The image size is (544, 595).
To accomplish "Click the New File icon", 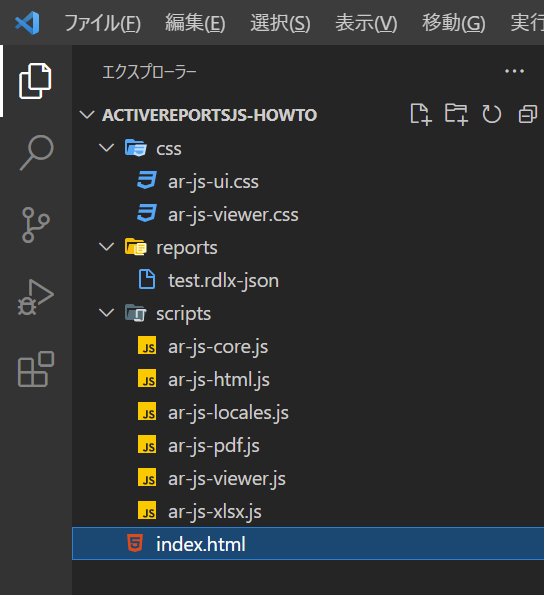I will [x=421, y=114].
